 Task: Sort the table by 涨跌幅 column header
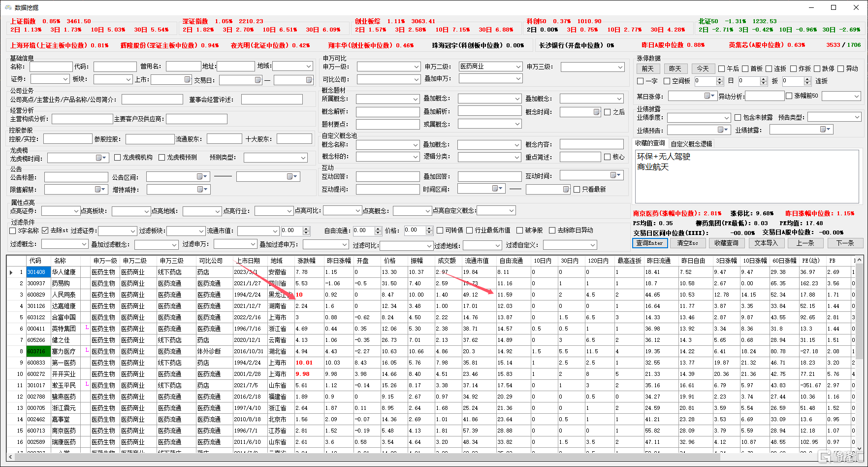coord(309,261)
